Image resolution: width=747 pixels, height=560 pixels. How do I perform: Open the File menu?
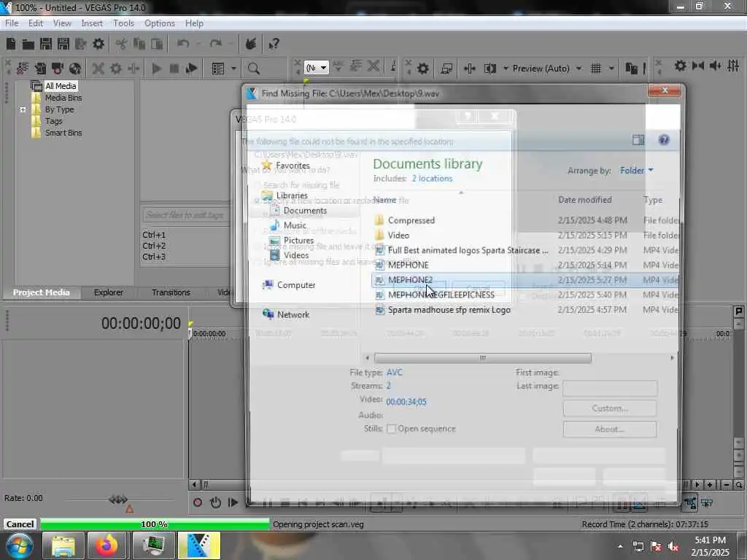[x=12, y=23]
